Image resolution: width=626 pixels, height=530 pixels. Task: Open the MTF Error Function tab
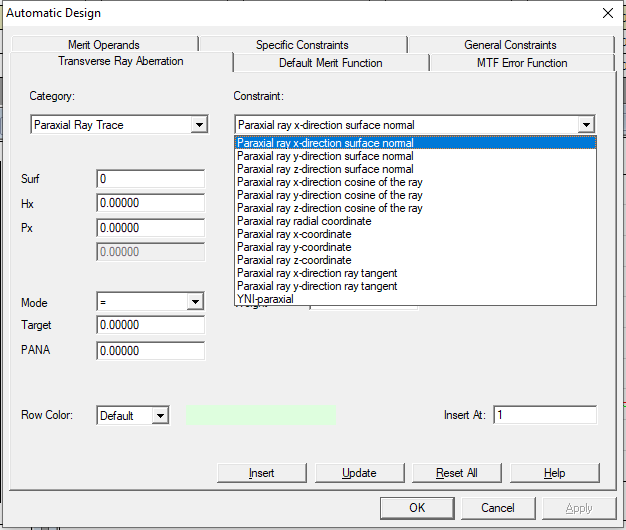(x=522, y=63)
